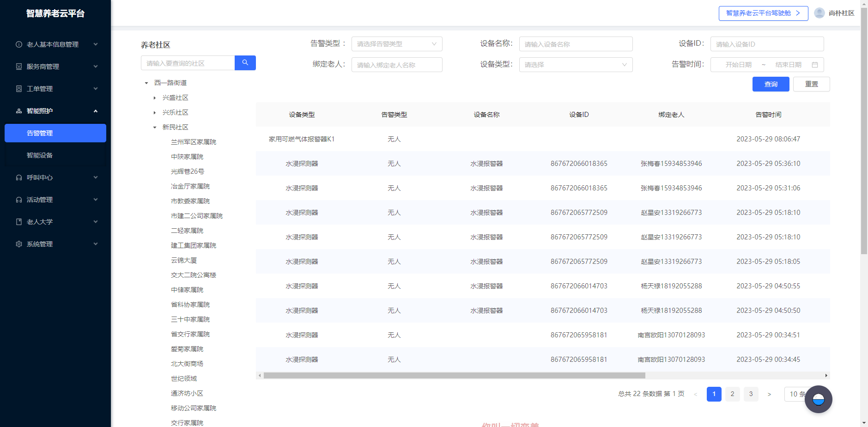Expand the 兴盛社区 tree node
This screenshot has height=427, width=868.
point(155,98)
